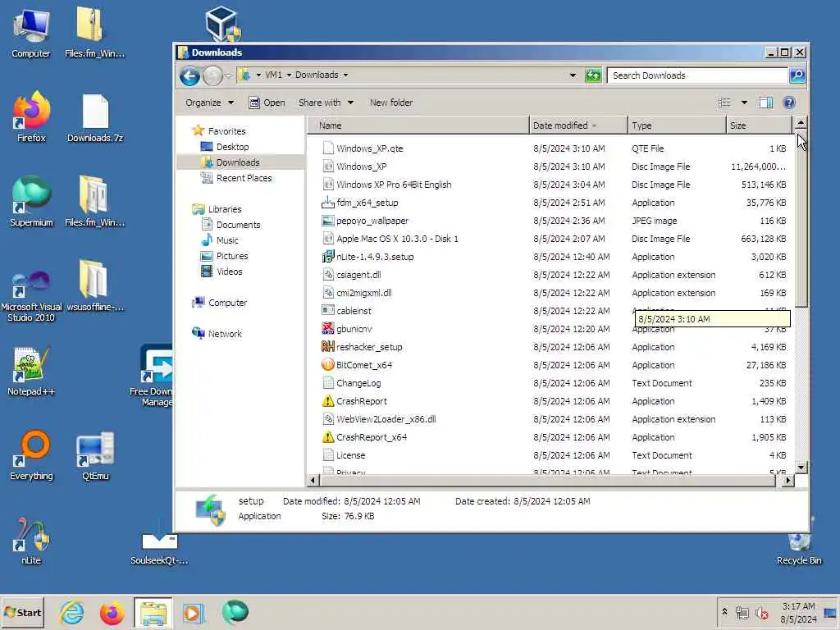Image resolution: width=840 pixels, height=630 pixels.
Task: Select the pepoyo_wallpaper image icon
Action: tap(328, 221)
